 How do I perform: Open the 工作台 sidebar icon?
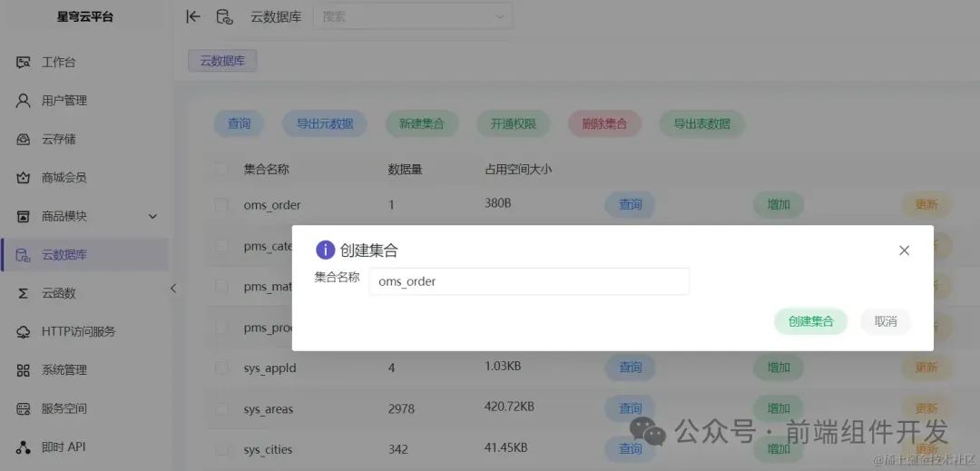23,63
